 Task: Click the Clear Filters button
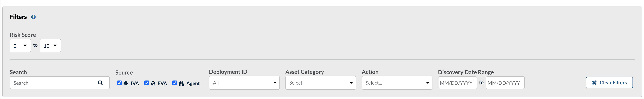pyautogui.click(x=609, y=83)
